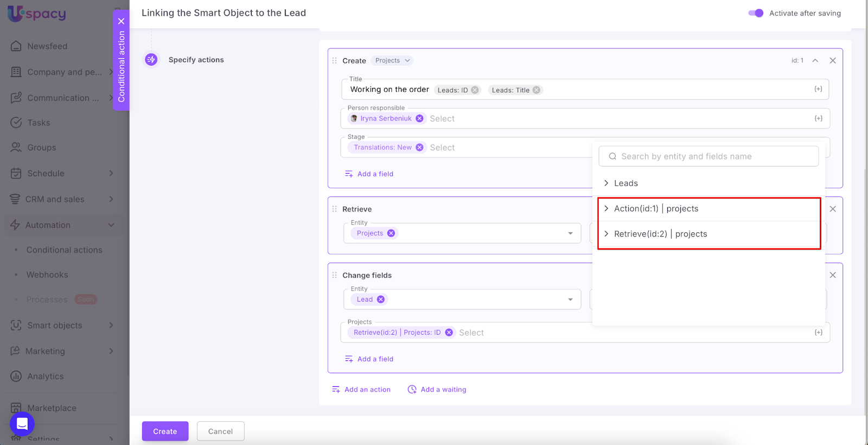This screenshot has height=445, width=868.
Task: Remove Iryna Serbeniuk from Person responsible
Action: [x=419, y=118]
